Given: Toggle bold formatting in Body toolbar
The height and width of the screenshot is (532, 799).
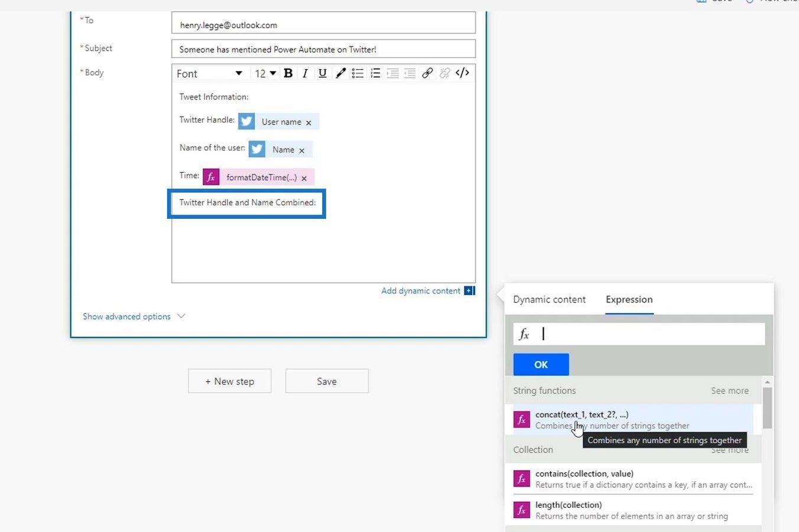Looking at the screenshot, I should tap(288, 73).
